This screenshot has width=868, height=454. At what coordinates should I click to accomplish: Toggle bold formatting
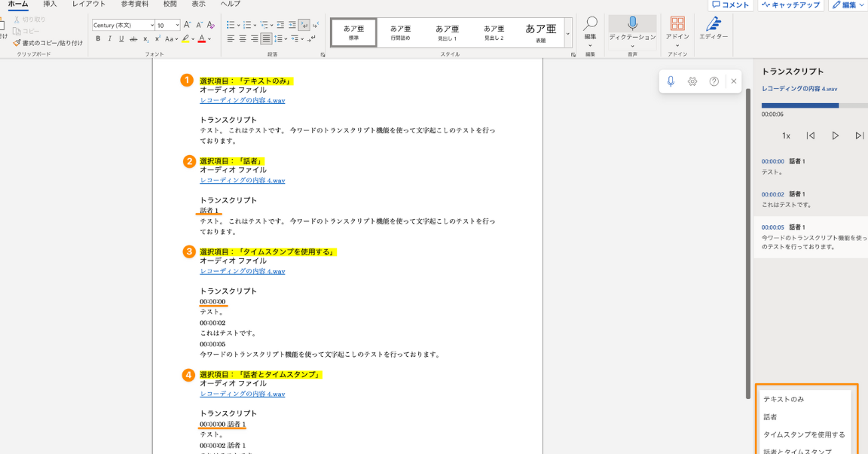(98, 38)
